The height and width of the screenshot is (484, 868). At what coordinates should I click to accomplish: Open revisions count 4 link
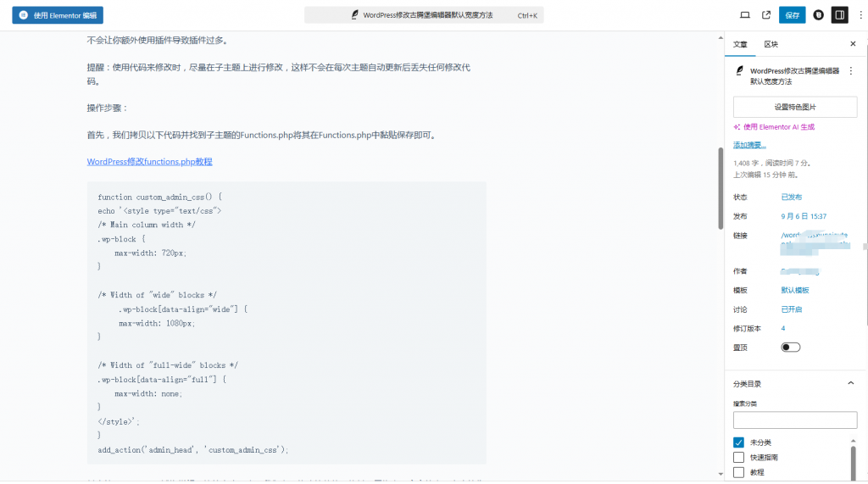click(783, 328)
